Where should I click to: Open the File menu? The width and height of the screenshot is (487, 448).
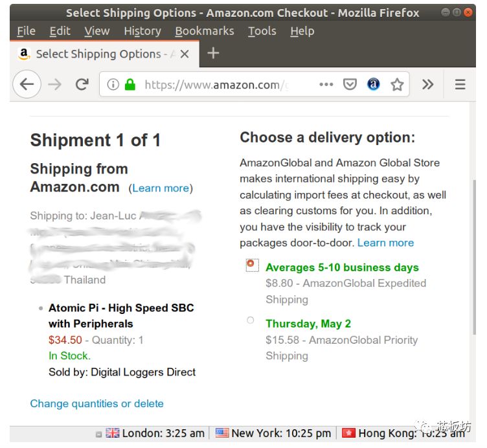pyautogui.click(x=26, y=31)
